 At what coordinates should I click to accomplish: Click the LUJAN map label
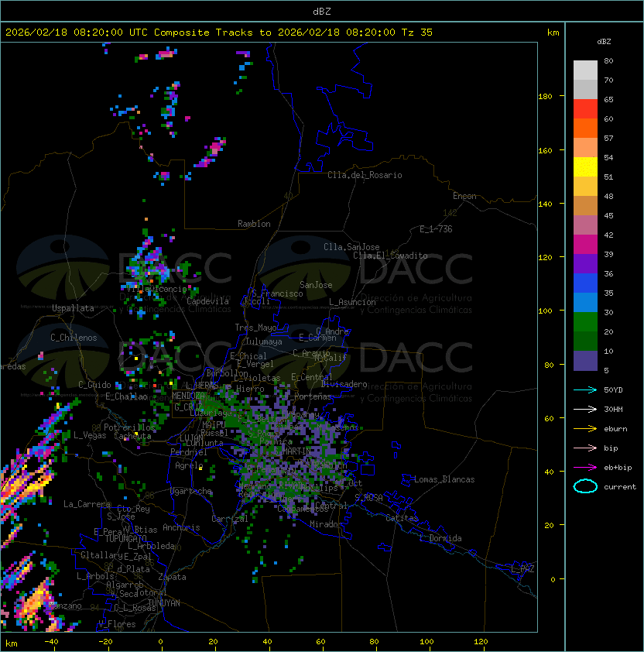[x=191, y=438]
